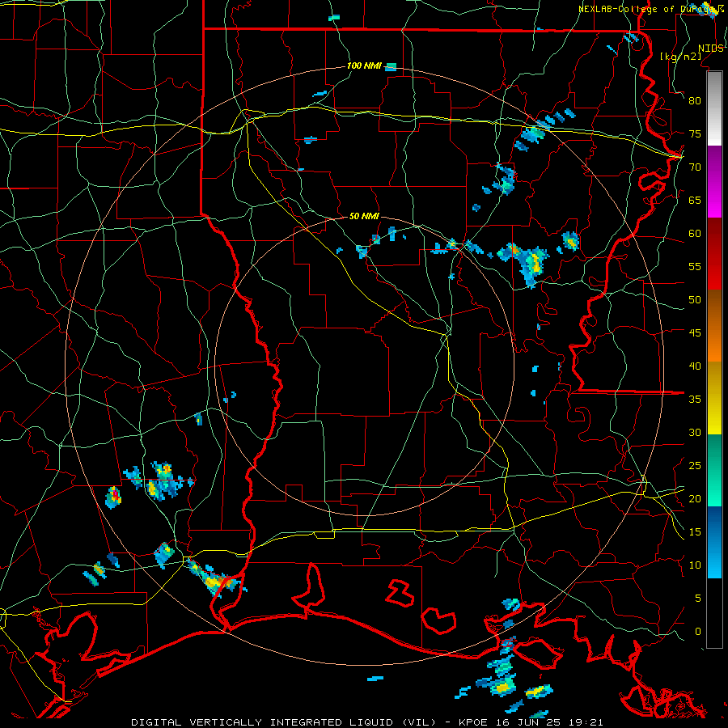Click the NIDS label above the scale
This screenshot has height=728, width=728.
[x=711, y=49]
